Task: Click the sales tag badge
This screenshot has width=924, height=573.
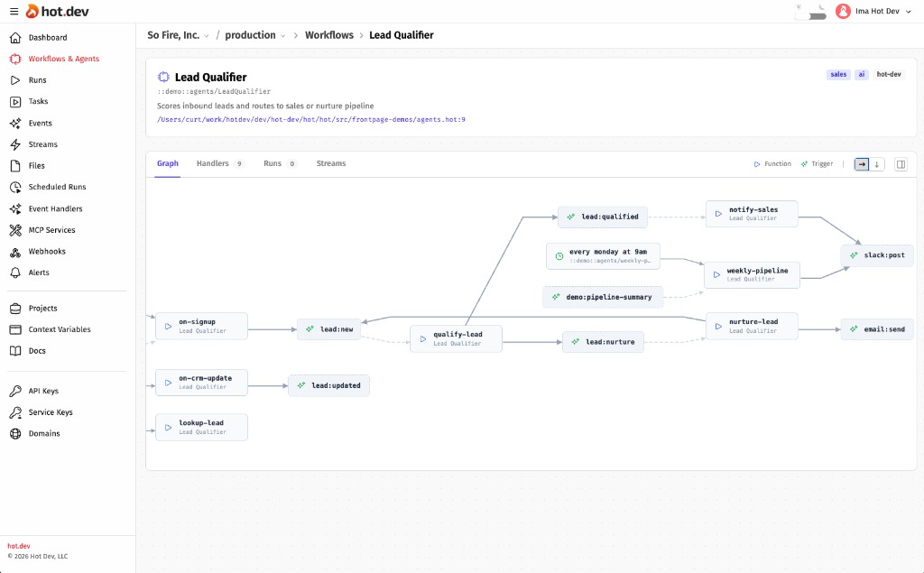Action: pos(837,74)
